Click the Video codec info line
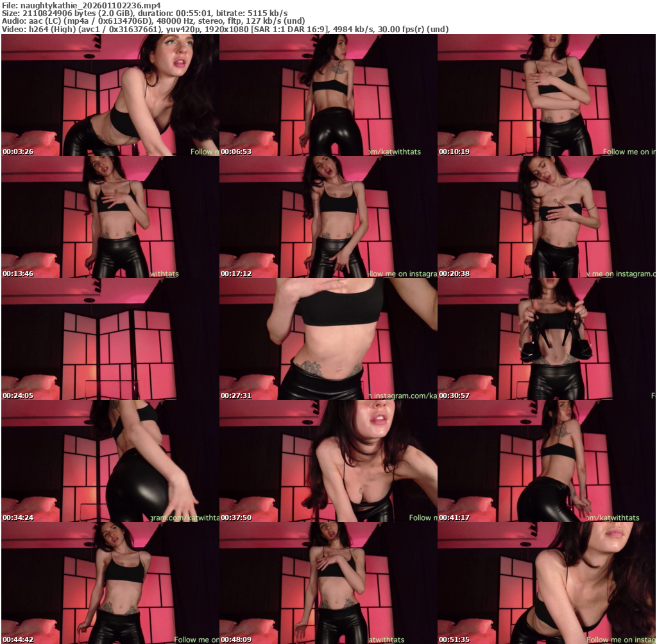The height and width of the screenshot is (644, 657). [x=225, y=29]
